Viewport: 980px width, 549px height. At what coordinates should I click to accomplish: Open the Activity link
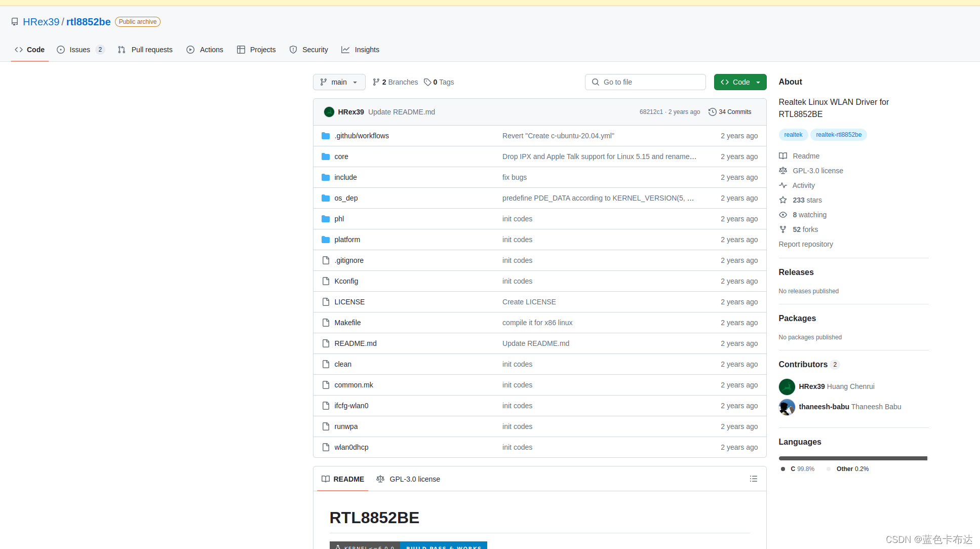click(797, 185)
